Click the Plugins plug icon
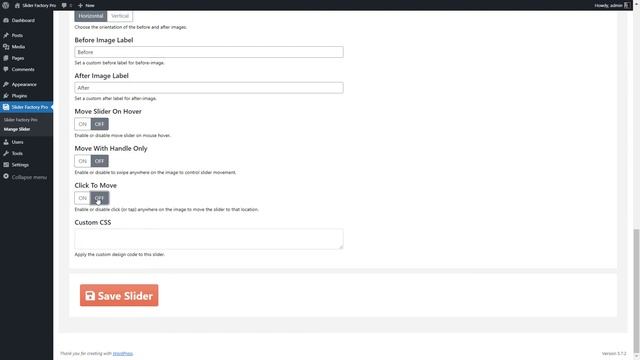The image size is (640, 360). pyautogui.click(x=6, y=96)
